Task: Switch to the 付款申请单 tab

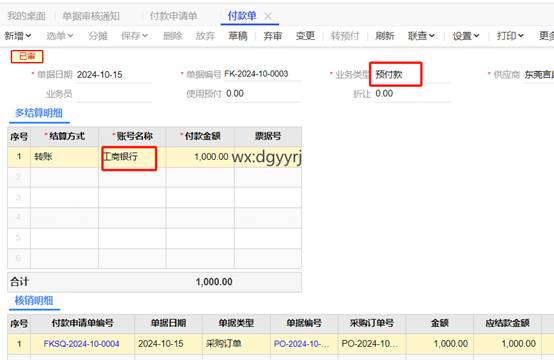Action: [x=173, y=16]
